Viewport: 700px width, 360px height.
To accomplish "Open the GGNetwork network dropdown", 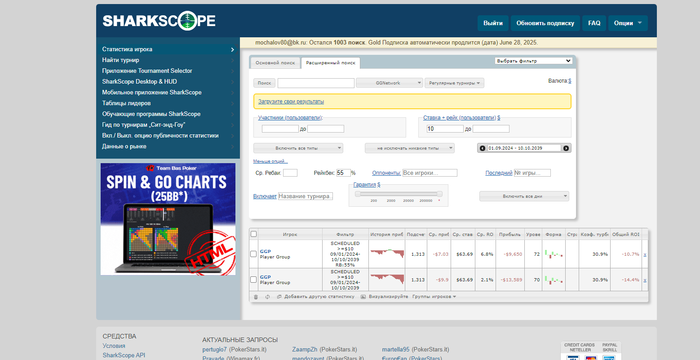I will coord(389,83).
